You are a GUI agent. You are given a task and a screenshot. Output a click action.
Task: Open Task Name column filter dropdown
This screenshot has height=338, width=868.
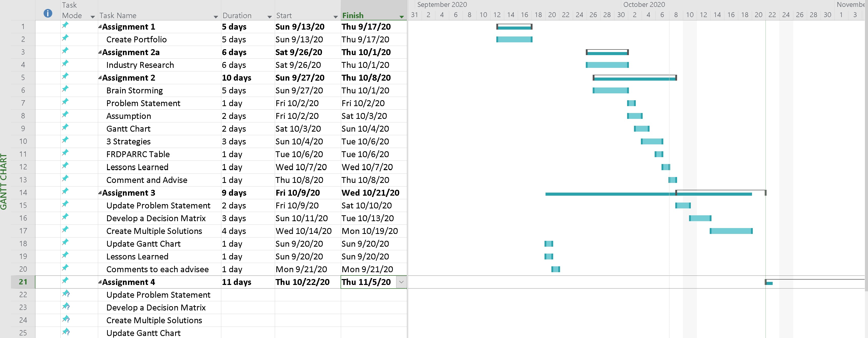tap(216, 17)
